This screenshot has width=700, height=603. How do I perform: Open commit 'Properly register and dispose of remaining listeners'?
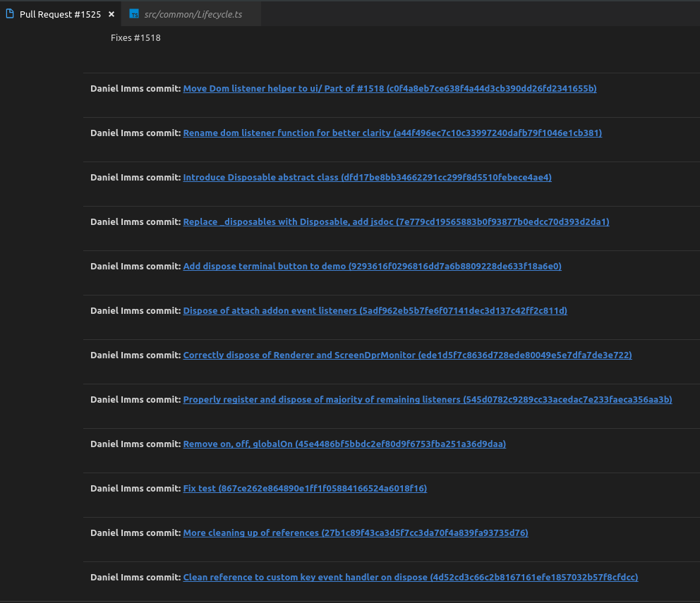(427, 399)
